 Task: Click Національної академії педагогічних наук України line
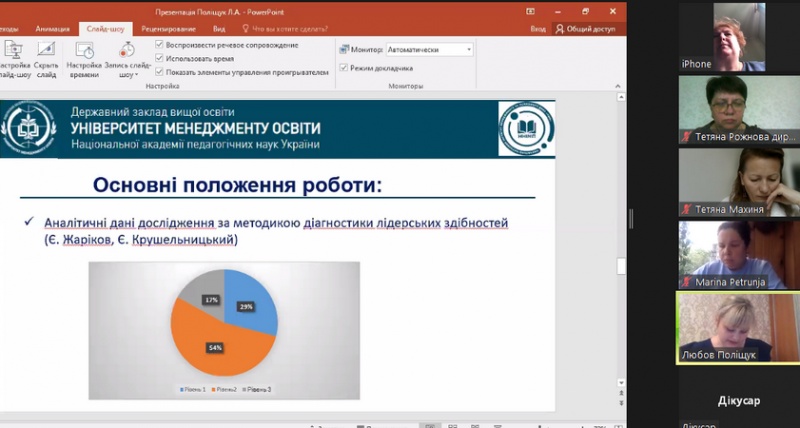pos(195,144)
